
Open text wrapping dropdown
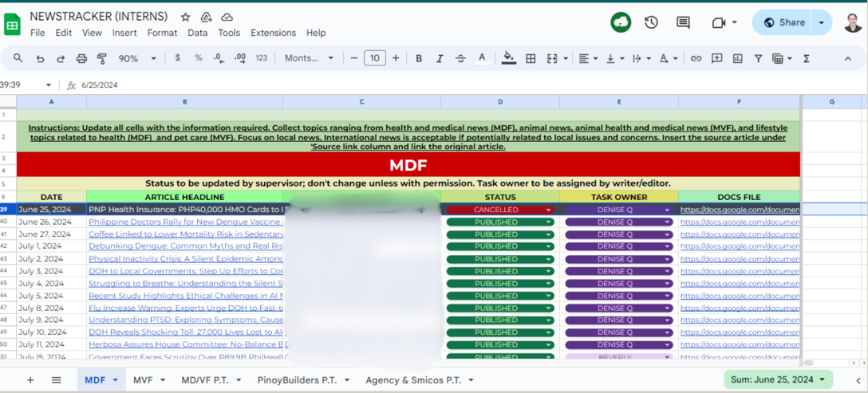641,58
